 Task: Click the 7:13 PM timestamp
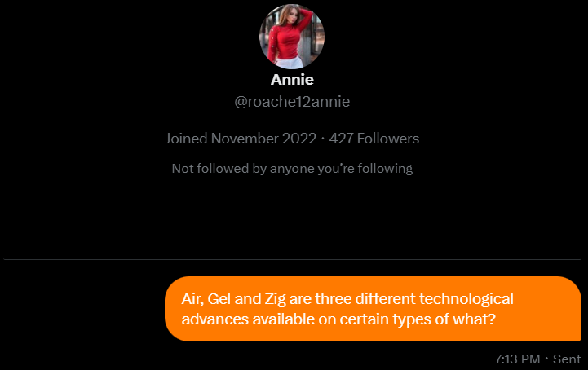point(517,359)
